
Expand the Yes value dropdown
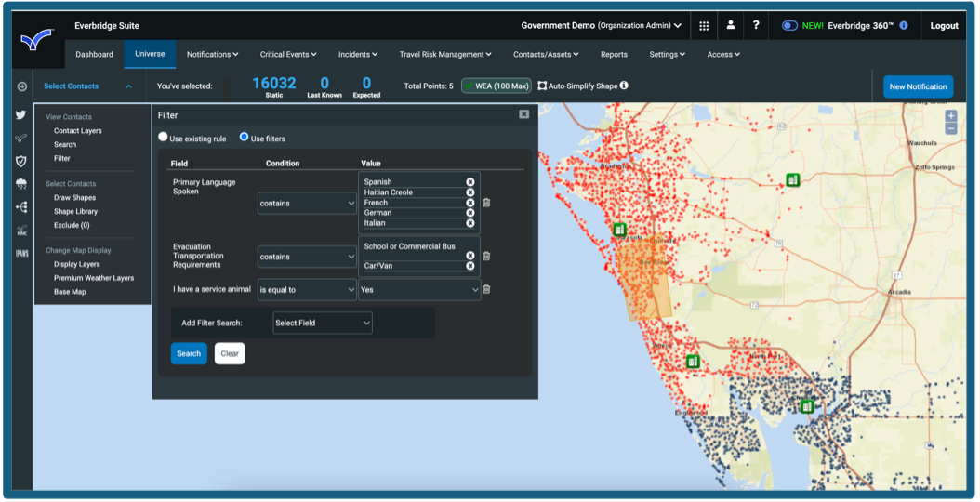[419, 289]
